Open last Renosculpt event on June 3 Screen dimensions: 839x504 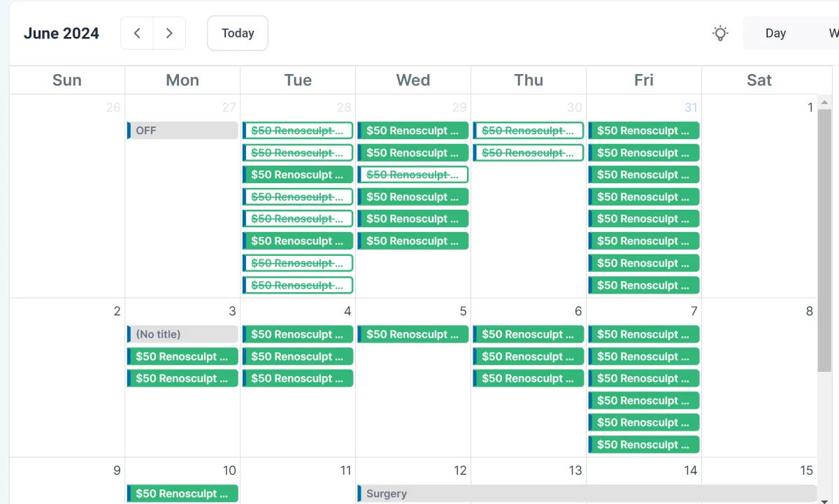pos(182,378)
